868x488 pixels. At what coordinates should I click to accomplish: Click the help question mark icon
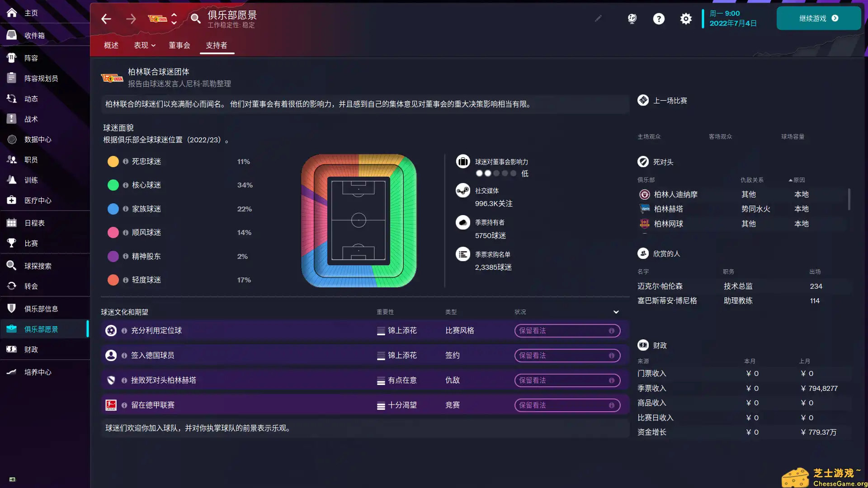click(659, 19)
